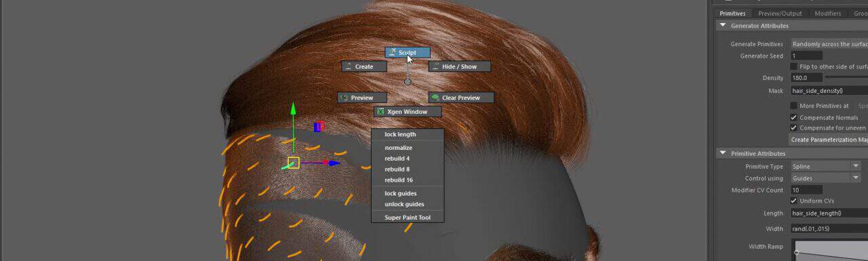Edit the Modifier CV Count field
This screenshot has height=261, width=868.
[x=806, y=190]
